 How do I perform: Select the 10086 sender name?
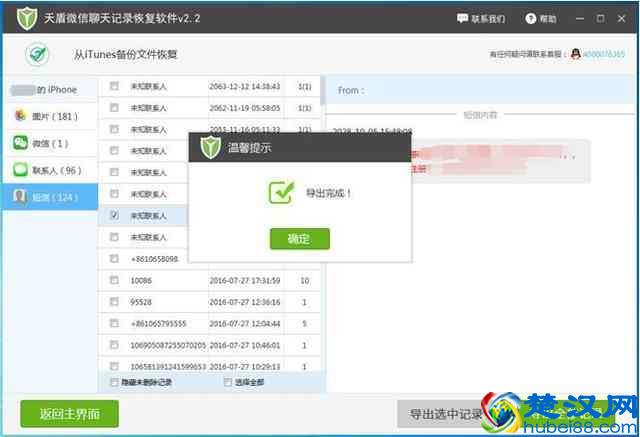pos(141,281)
